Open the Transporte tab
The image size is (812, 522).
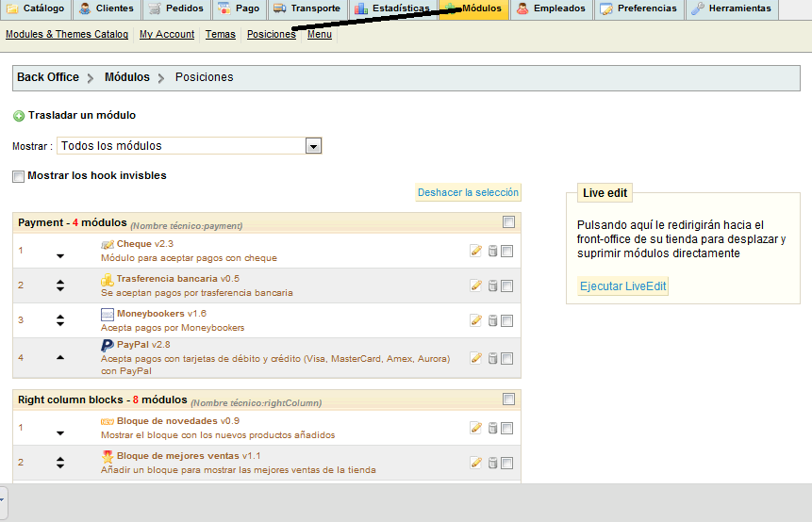point(307,8)
